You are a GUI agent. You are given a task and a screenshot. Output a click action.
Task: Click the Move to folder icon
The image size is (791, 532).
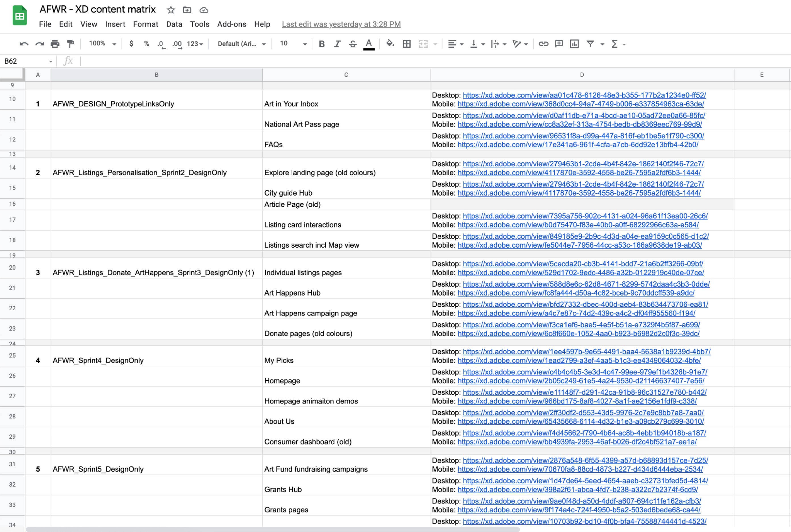(187, 10)
